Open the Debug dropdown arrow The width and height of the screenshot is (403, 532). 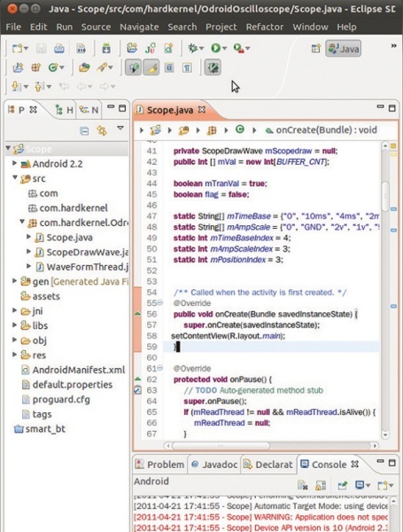[201, 49]
